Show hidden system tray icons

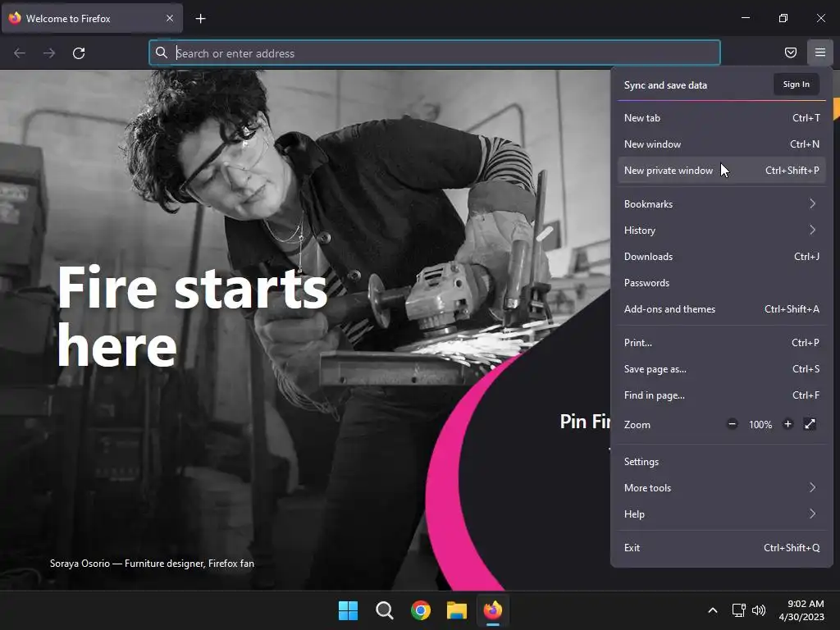coord(713,610)
